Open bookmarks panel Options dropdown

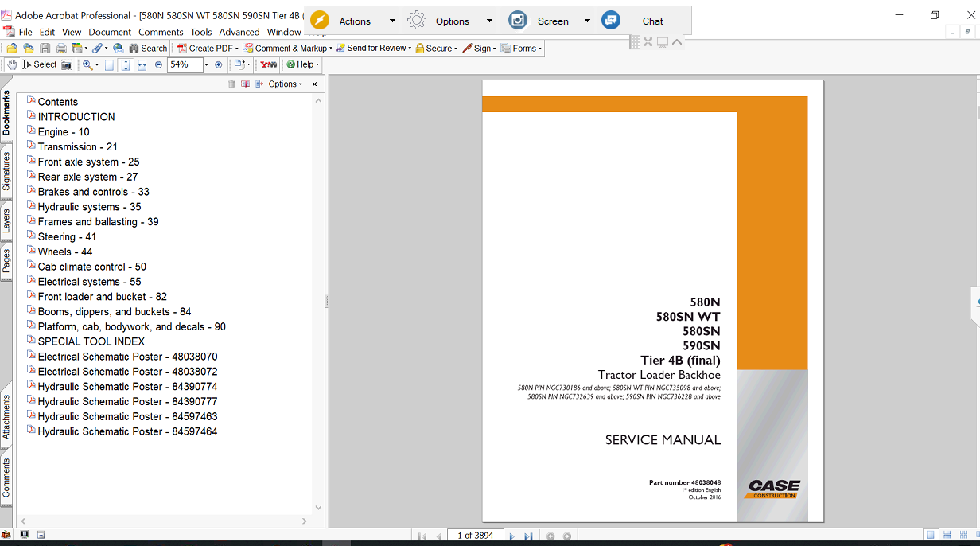click(285, 84)
